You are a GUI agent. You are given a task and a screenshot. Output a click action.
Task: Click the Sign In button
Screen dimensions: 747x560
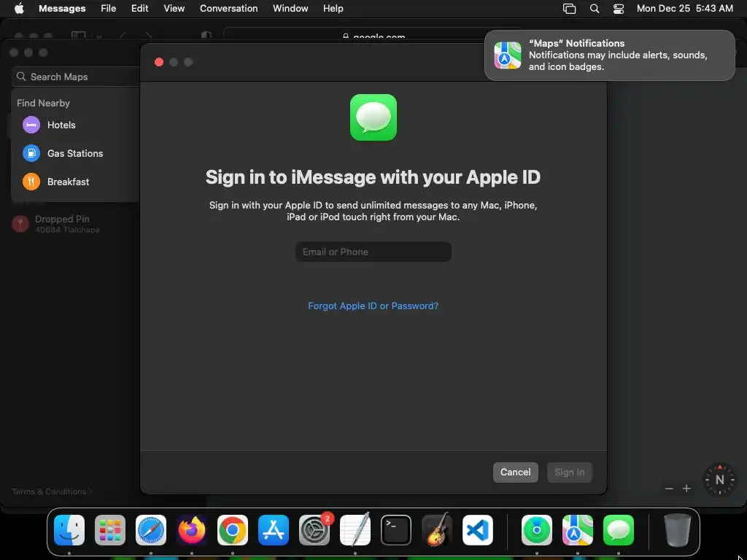pos(569,472)
